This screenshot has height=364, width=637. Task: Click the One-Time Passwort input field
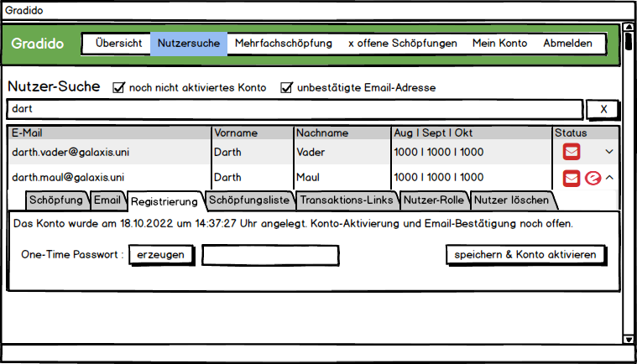point(270,255)
